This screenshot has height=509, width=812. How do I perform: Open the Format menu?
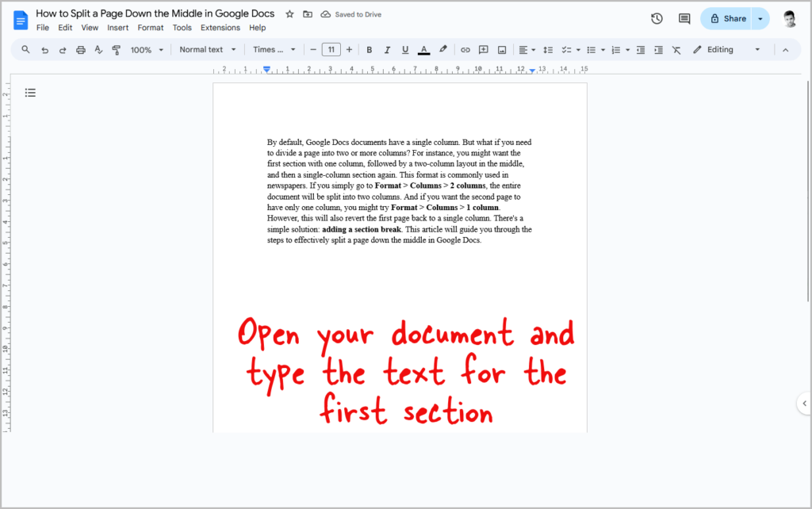click(x=150, y=27)
